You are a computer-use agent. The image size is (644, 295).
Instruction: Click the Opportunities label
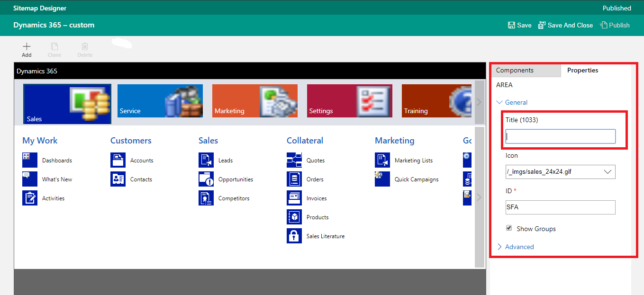(x=236, y=179)
